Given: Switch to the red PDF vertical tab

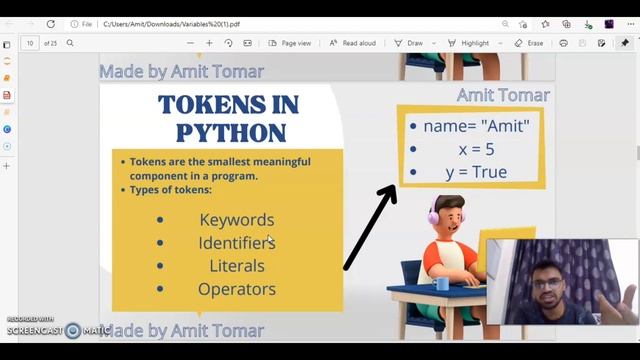Looking at the screenshot, I should (x=7, y=95).
